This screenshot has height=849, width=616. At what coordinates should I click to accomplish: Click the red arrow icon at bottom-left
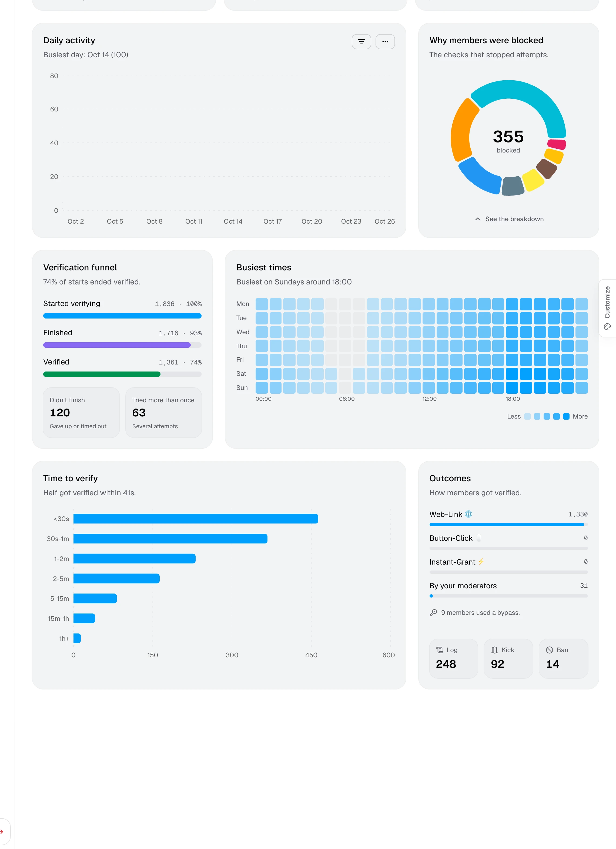pos(2,832)
